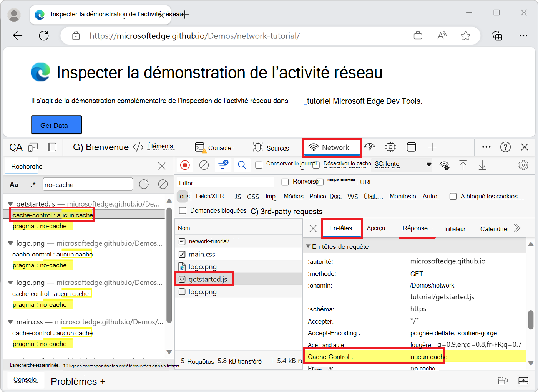Image resolution: width=538 pixels, height=392 pixels.
Task: Click the Get Data button
Action: click(56, 124)
